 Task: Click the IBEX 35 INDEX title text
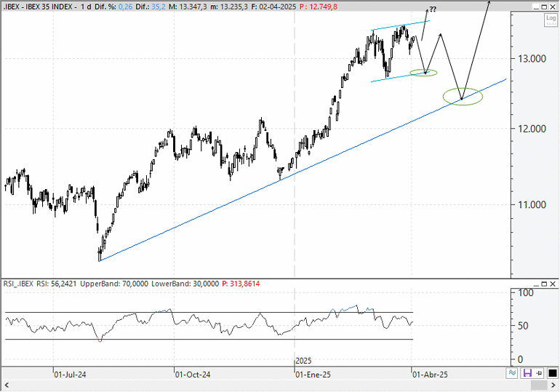coord(49,7)
